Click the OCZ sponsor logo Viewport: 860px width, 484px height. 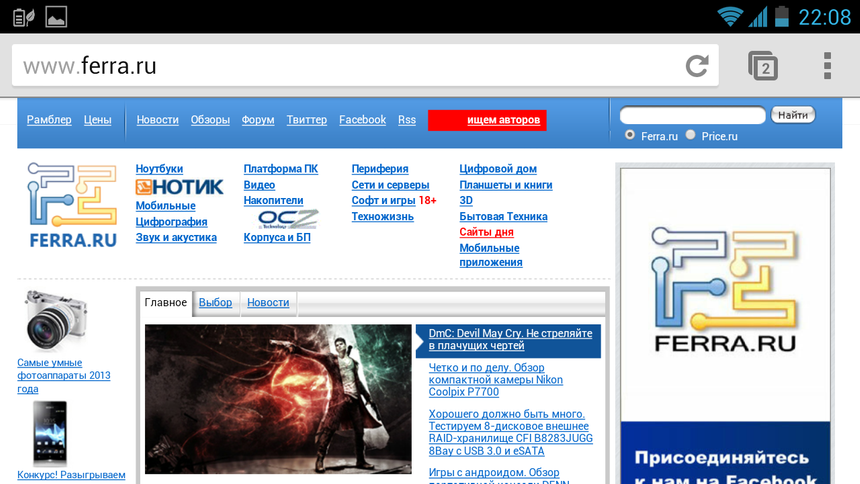click(288, 219)
